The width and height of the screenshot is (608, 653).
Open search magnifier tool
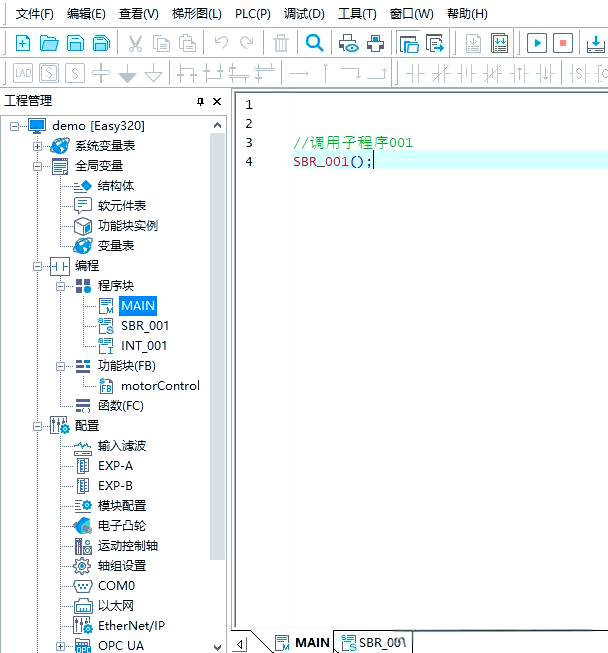[x=314, y=43]
